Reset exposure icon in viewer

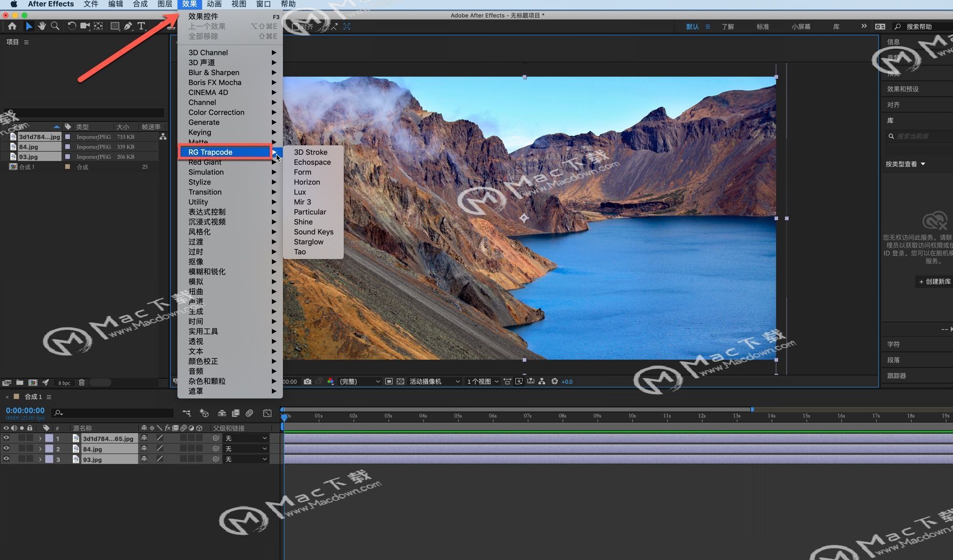[x=554, y=382]
